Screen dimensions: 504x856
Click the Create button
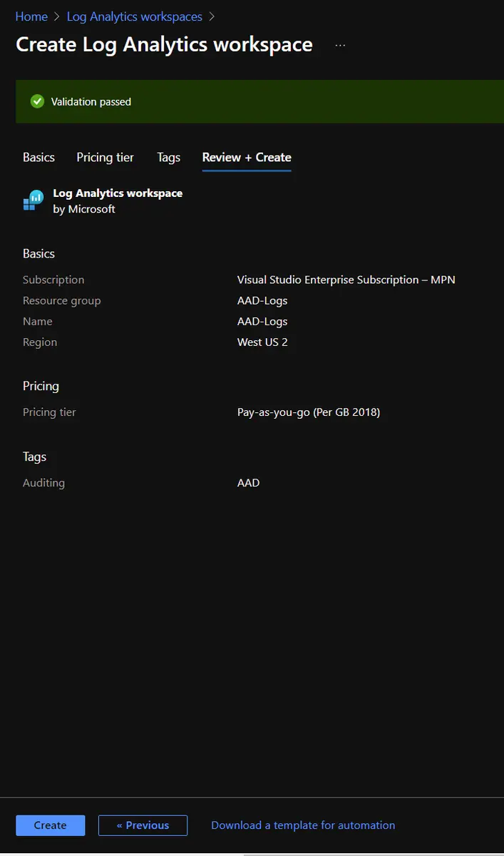50,825
